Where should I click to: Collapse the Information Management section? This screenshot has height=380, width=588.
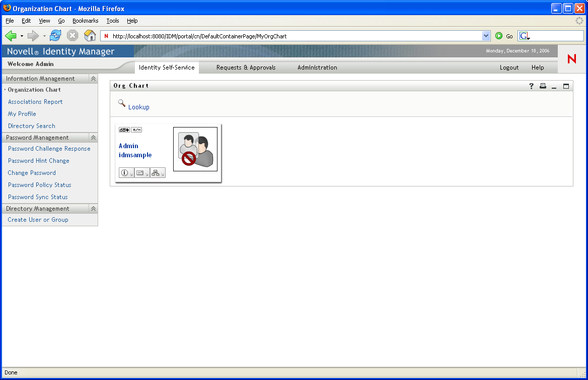tap(93, 79)
